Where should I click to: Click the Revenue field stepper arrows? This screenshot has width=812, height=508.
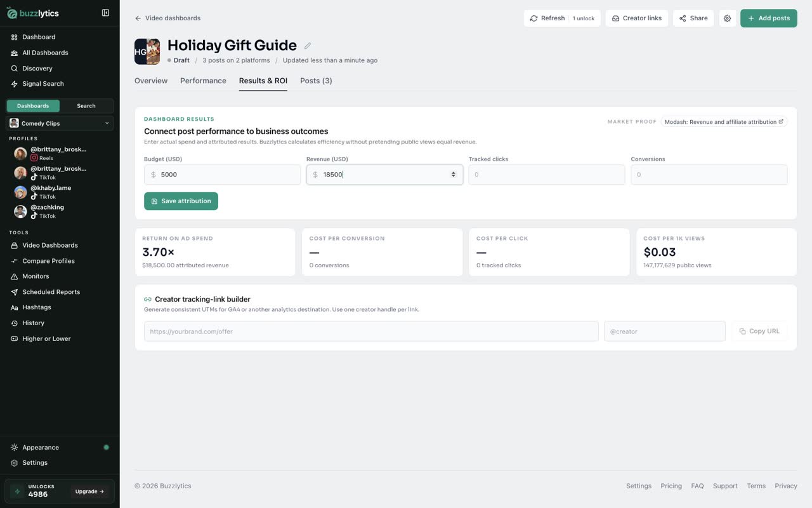pyautogui.click(x=454, y=175)
